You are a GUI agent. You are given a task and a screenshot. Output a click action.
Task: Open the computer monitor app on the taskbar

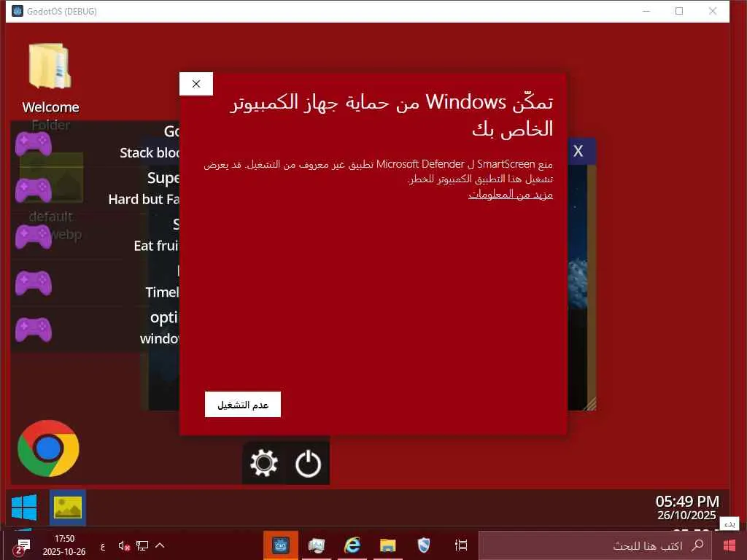point(317,545)
